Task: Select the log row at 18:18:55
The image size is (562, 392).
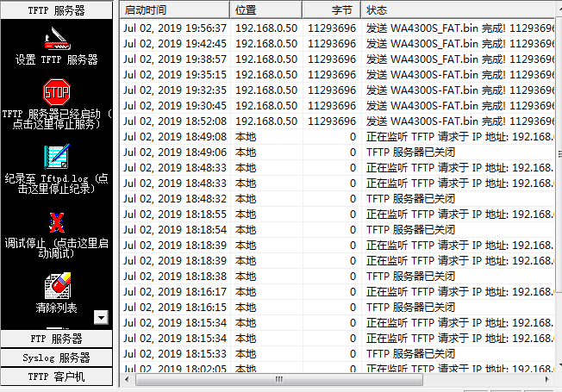Action: coord(337,215)
